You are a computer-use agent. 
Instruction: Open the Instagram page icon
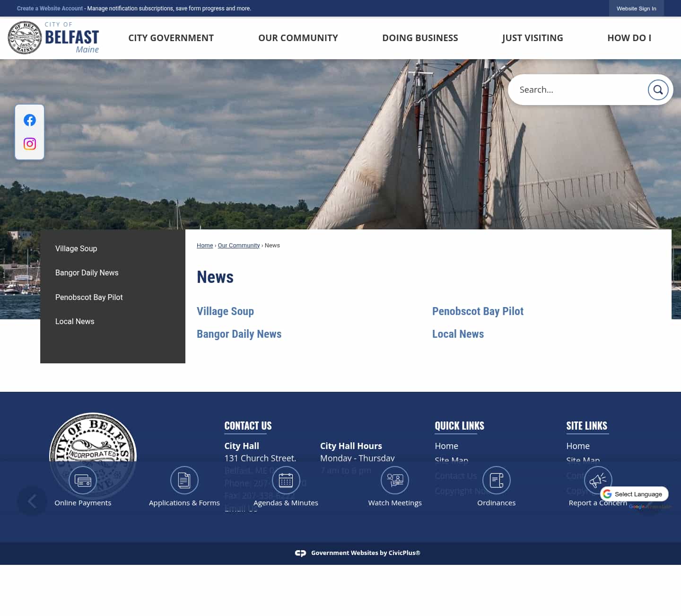click(29, 144)
